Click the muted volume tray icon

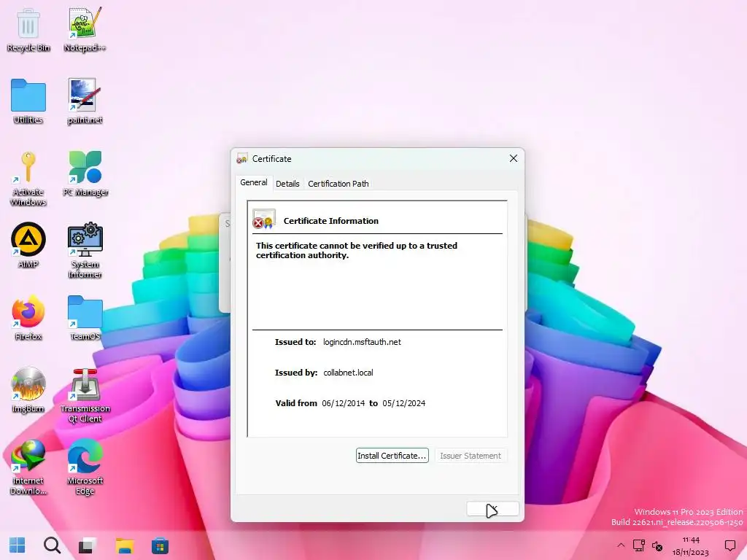pyautogui.click(x=657, y=545)
